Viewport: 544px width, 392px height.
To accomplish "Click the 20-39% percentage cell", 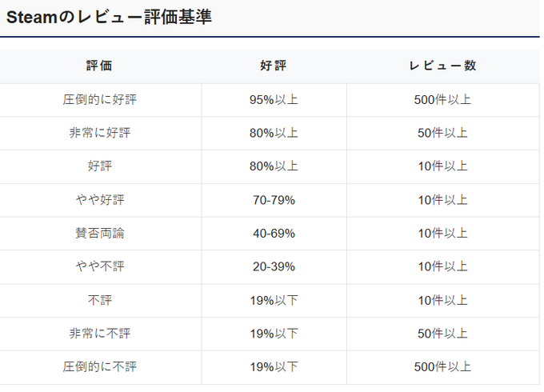I will tap(274, 266).
